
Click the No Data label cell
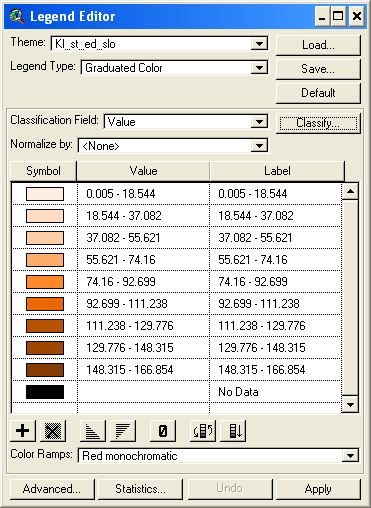276,392
